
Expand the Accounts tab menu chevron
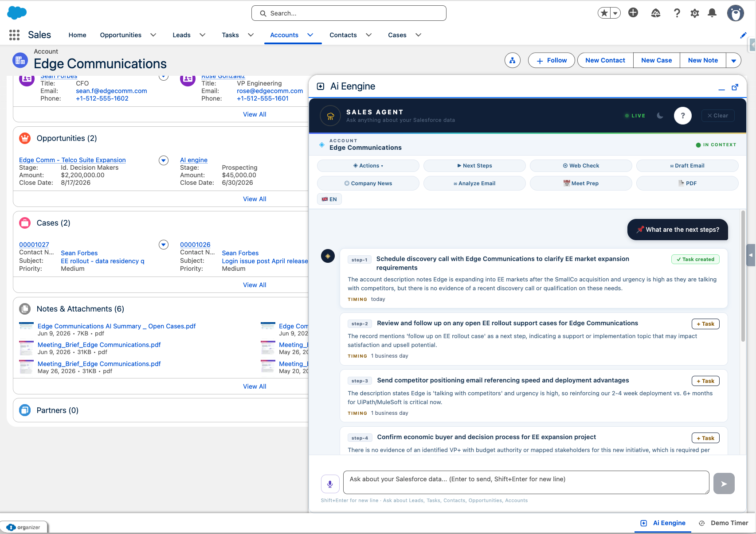pyautogui.click(x=310, y=35)
